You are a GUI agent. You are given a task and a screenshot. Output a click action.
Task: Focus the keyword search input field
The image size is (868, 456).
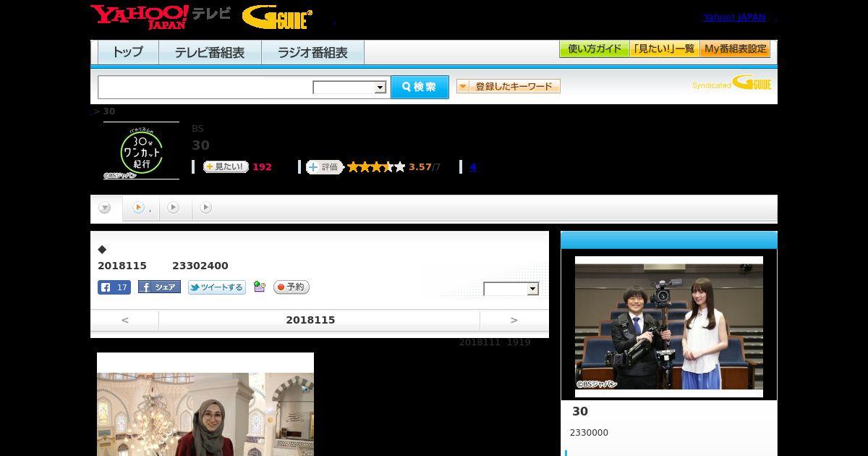click(x=205, y=87)
